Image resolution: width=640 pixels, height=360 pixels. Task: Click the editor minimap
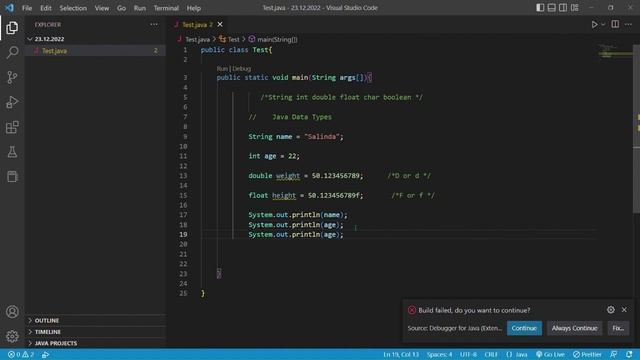tap(615, 52)
